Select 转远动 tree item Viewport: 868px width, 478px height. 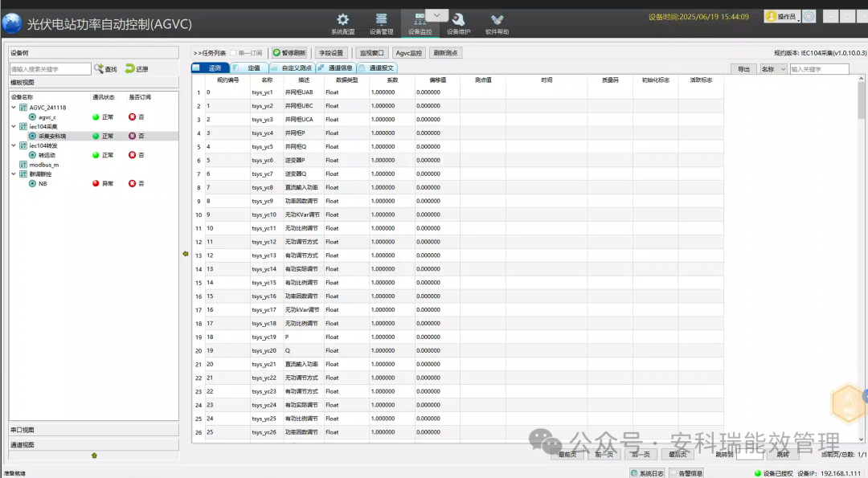coord(47,155)
